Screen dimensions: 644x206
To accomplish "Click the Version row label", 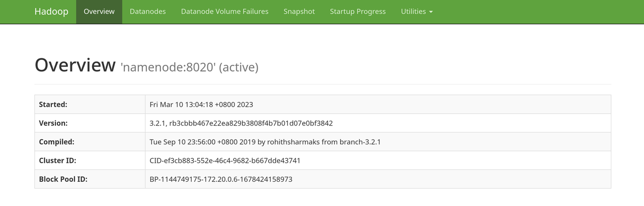I will 53,123.
